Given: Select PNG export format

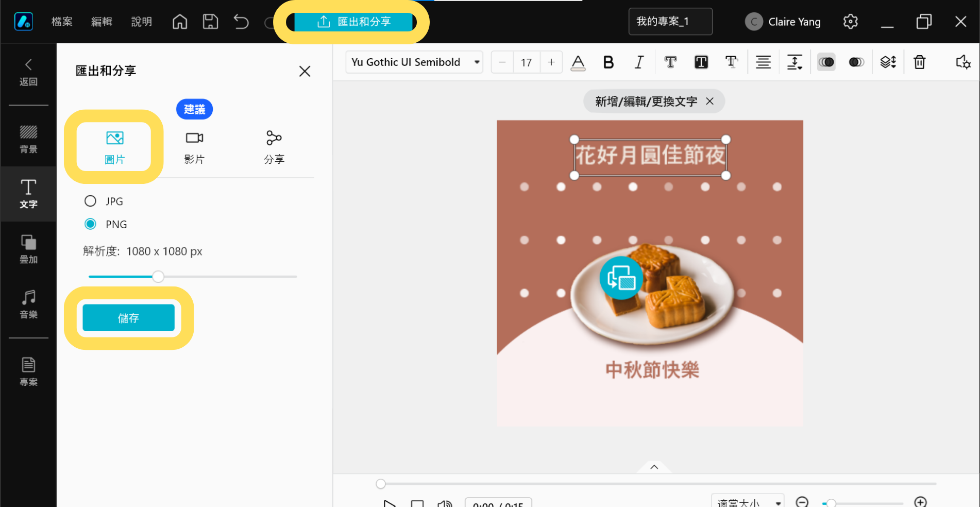Looking at the screenshot, I should (x=91, y=224).
